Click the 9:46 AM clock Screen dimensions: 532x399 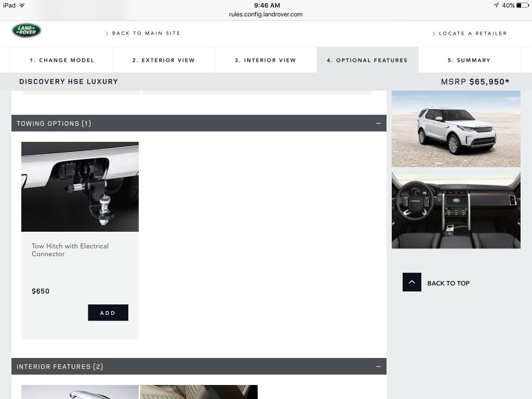click(x=267, y=5)
